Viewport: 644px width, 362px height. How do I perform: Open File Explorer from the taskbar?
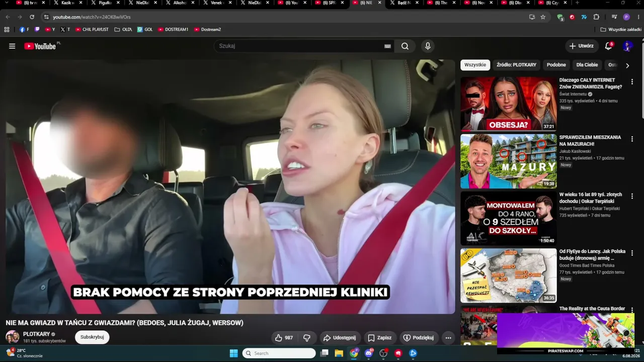click(339, 353)
